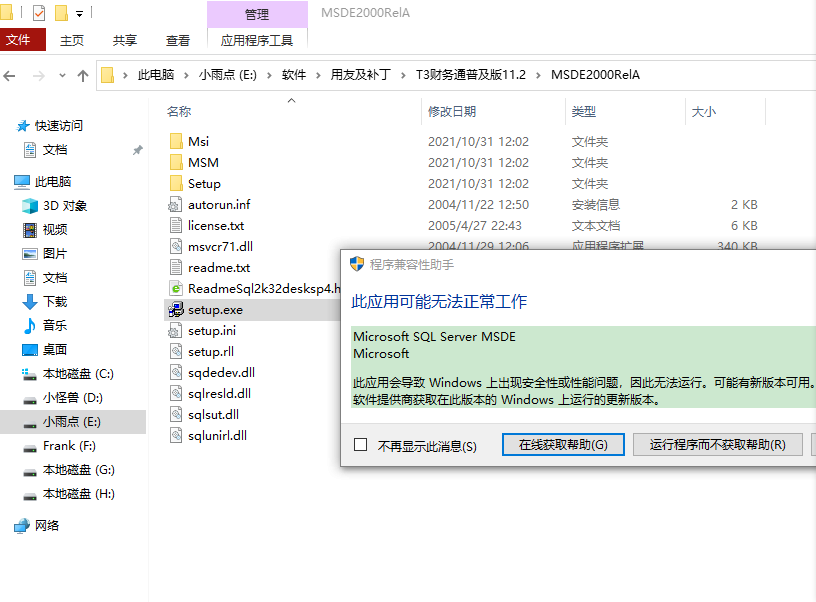Select the ReadmeSql2k32desksp4 HTML file icon
This screenshot has height=602, width=816.
point(176,289)
